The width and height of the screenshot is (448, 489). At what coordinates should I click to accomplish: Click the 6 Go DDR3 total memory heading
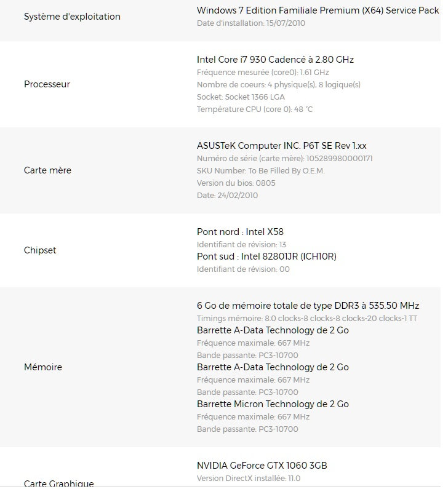tap(308, 306)
